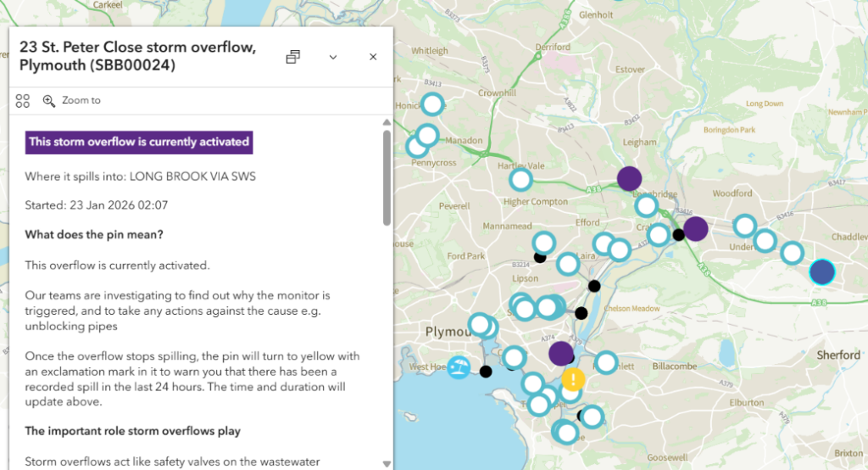Click the Zoom to button
This screenshot has height=470, width=868.
(x=72, y=101)
